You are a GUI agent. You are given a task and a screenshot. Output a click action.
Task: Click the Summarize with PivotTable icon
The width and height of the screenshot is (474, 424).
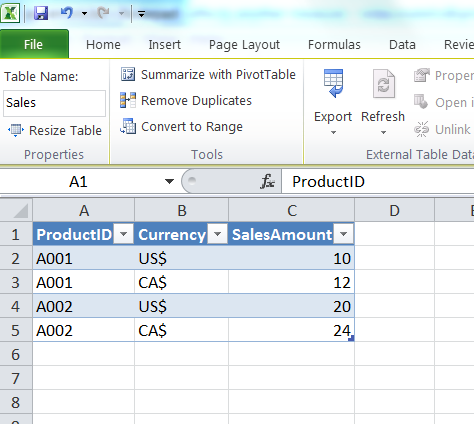(x=128, y=74)
